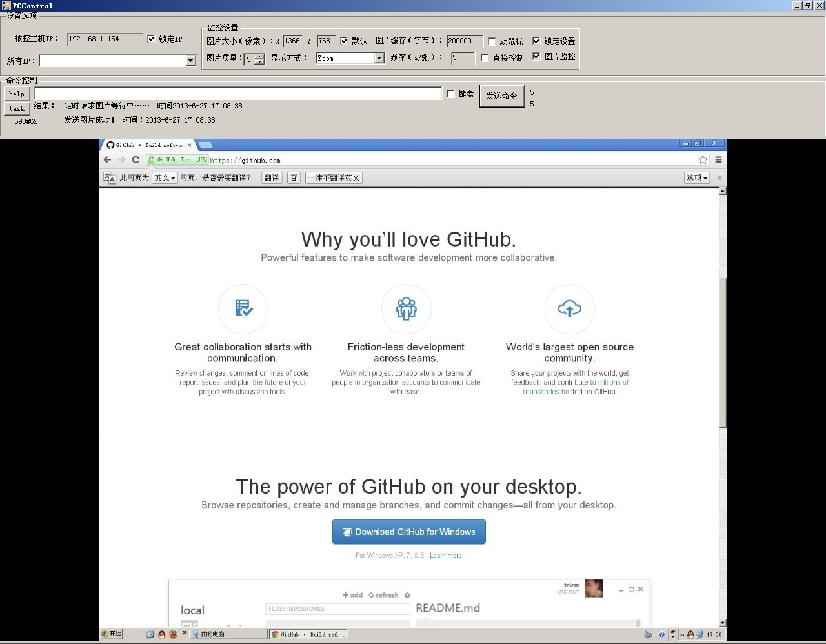Open the 显示方式 Zoom dropdown
The image size is (826, 644).
click(379, 58)
